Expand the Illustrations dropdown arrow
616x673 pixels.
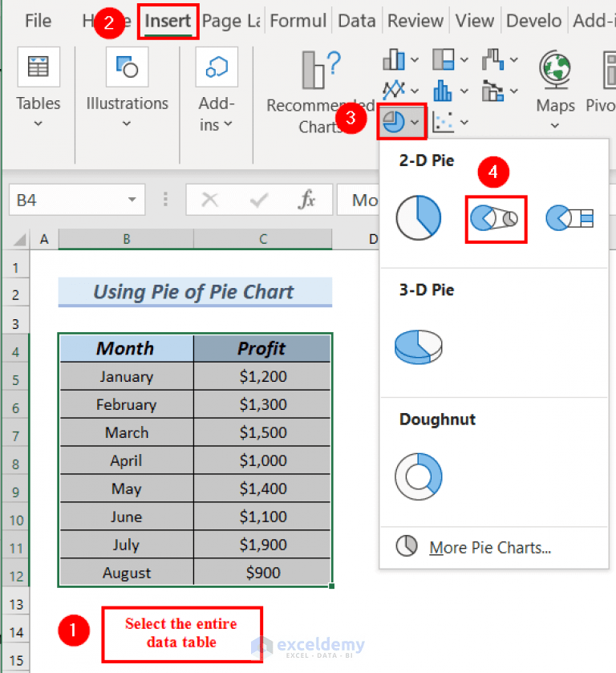tap(127, 124)
